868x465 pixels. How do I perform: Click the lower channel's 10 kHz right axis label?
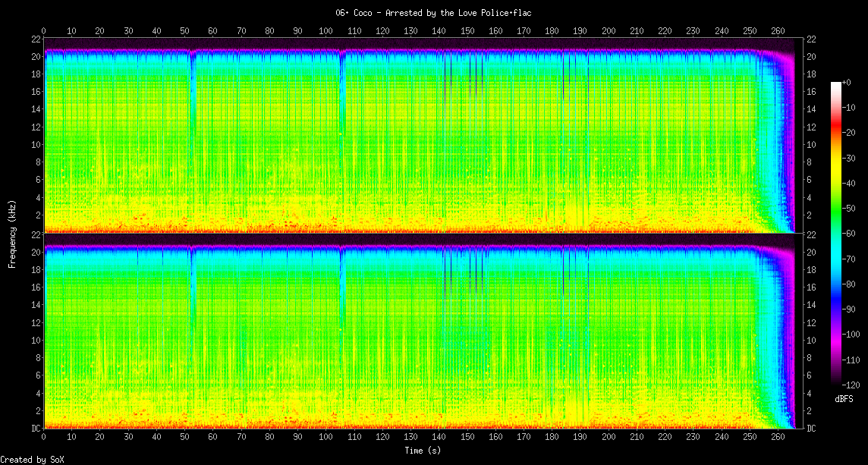(811, 341)
